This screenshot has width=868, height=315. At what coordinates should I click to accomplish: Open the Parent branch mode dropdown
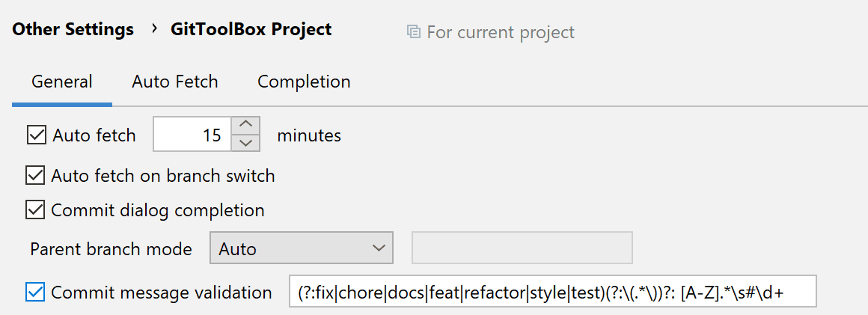click(x=292, y=249)
